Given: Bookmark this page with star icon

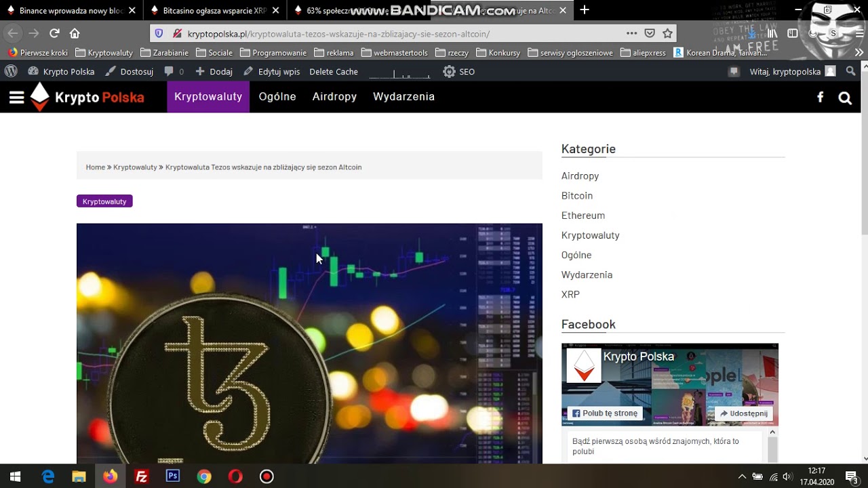Looking at the screenshot, I should tap(667, 33).
